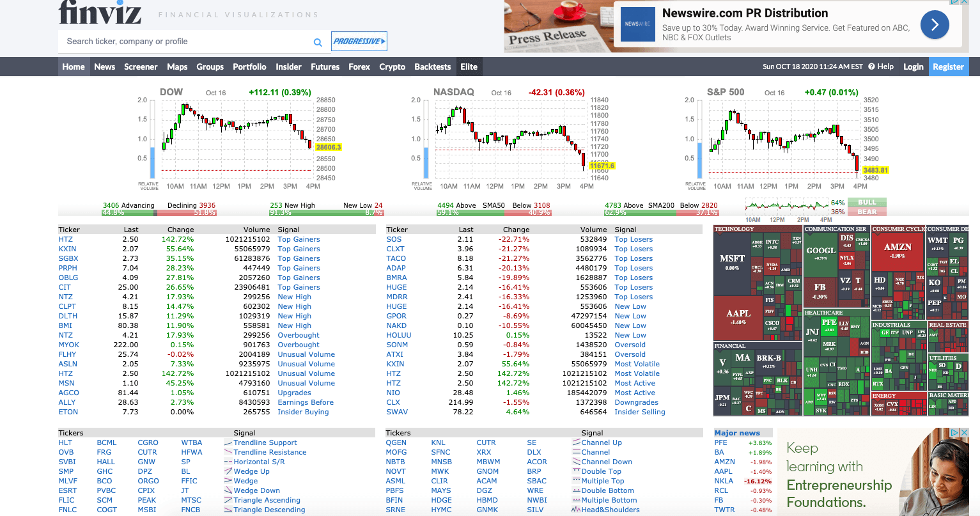Open the Portfolio tab
980x516 pixels.
tap(249, 66)
